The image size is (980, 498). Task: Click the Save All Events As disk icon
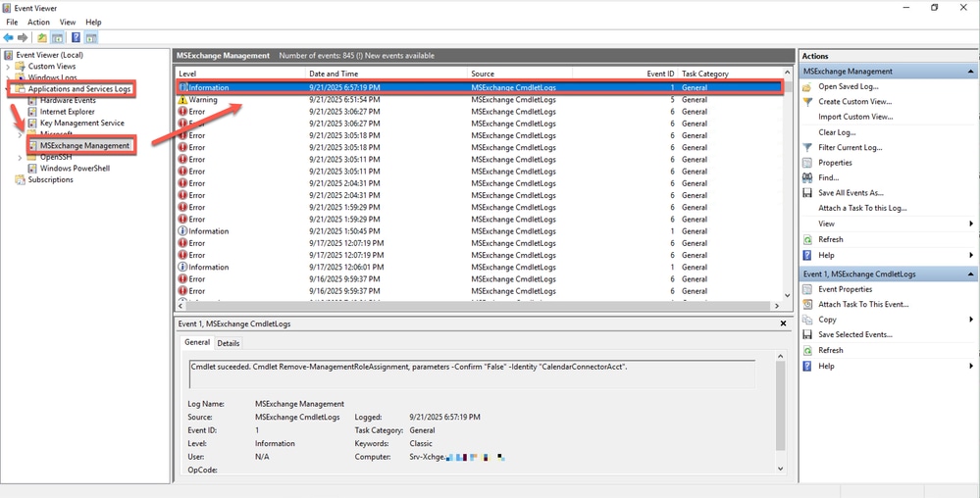tap(807, 193)
